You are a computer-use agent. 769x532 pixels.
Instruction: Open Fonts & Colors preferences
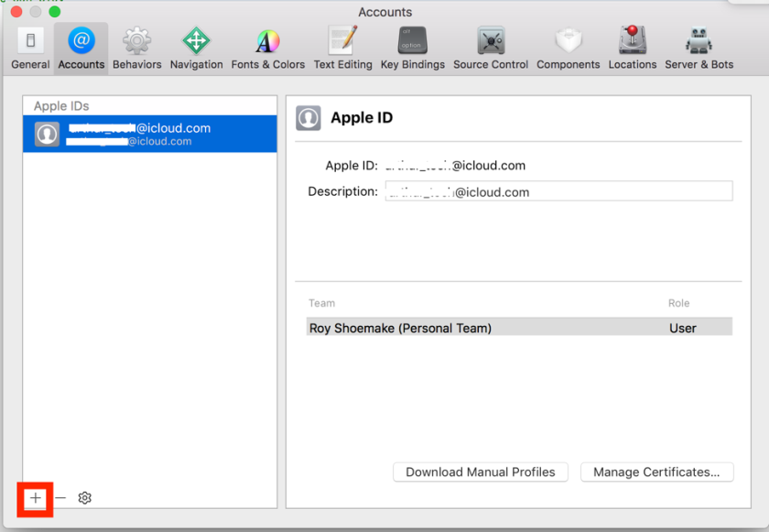tap(267, 48)
